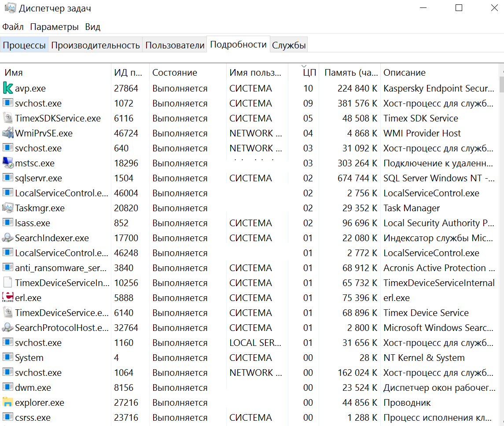Click the Erlang erl.exe icon
The image size is (504, 426).
click(x=8, y=297)
